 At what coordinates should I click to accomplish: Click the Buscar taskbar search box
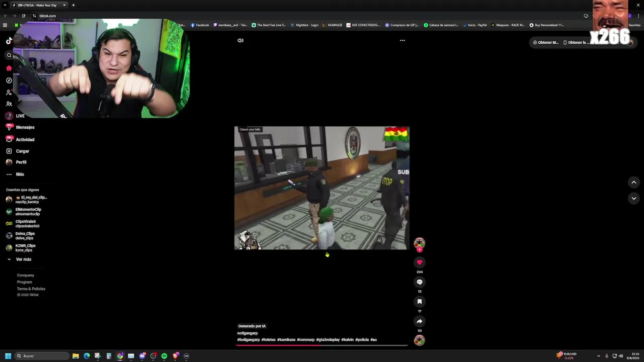pyautogui.click(x=42, y=356)
